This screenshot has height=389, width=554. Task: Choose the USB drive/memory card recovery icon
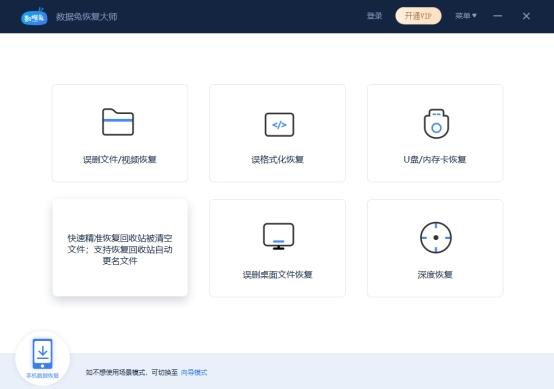pos(436,124)
